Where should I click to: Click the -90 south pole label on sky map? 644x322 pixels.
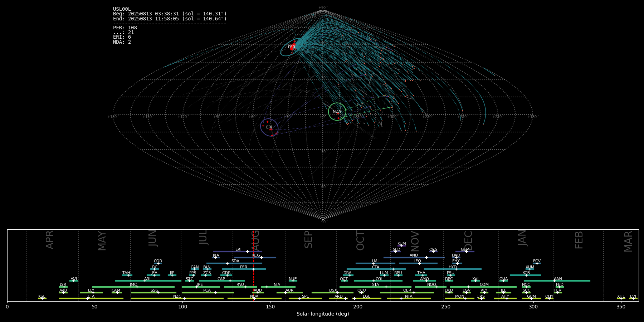[323, 222]
